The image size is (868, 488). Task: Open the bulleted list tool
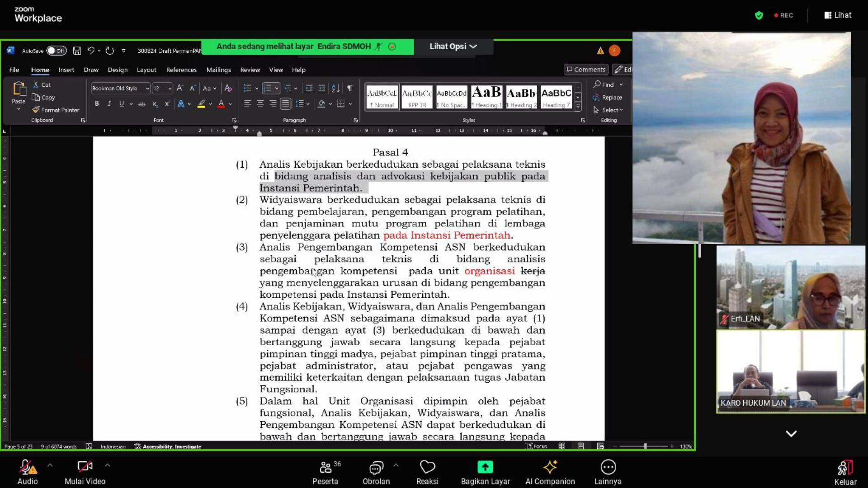(247, 88)
